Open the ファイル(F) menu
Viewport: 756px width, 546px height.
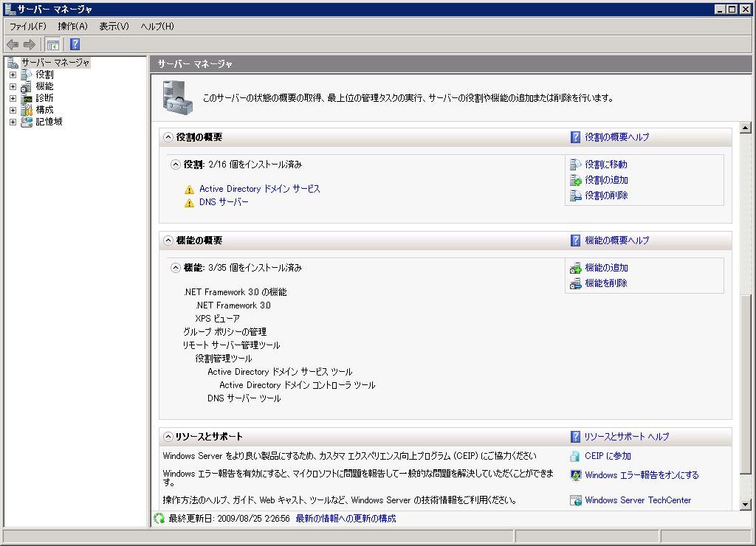28,27
